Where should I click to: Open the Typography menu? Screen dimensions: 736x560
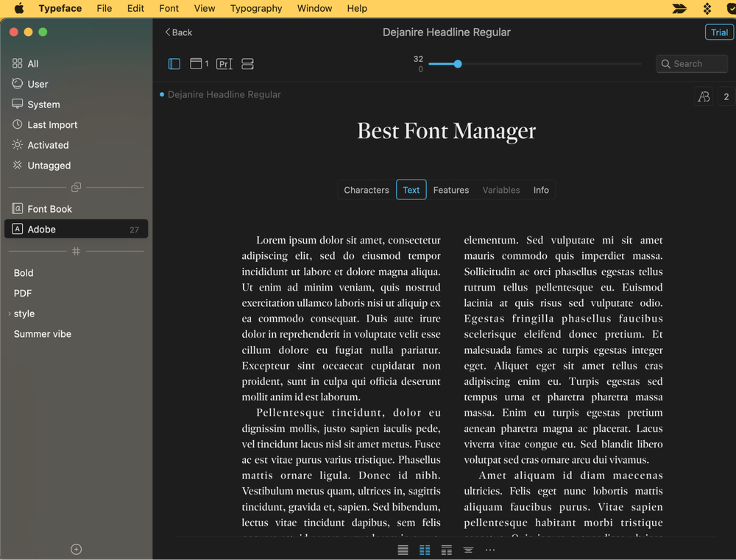pyautogui.click(x=256, y=8)
